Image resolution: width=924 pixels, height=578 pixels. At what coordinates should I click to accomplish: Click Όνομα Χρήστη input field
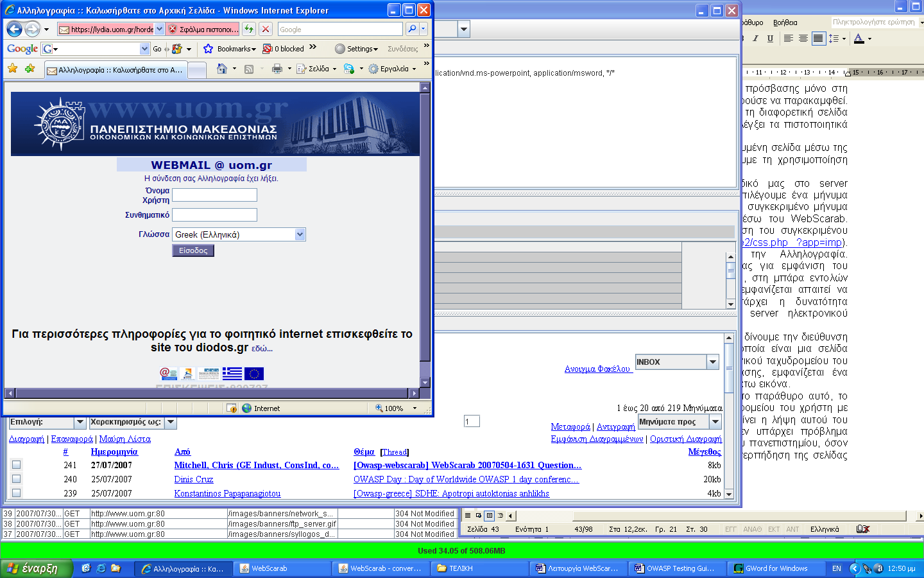click(x=214, y=195)
